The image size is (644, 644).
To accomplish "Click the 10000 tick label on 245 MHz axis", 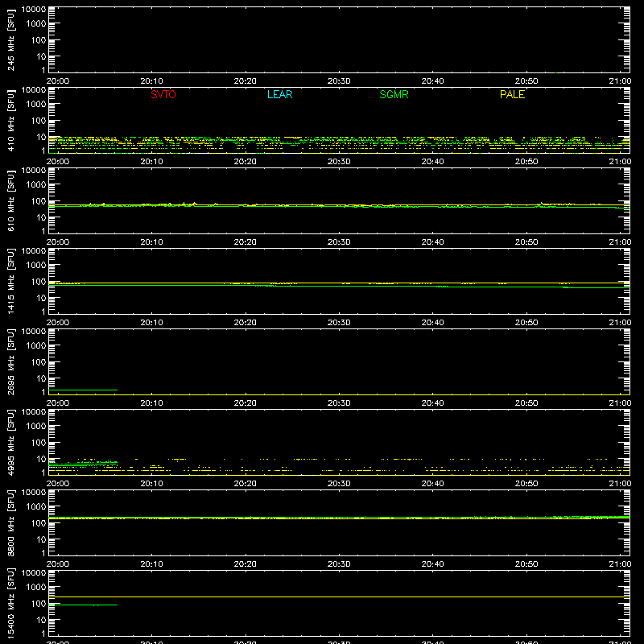I will (x=34, y=10).
